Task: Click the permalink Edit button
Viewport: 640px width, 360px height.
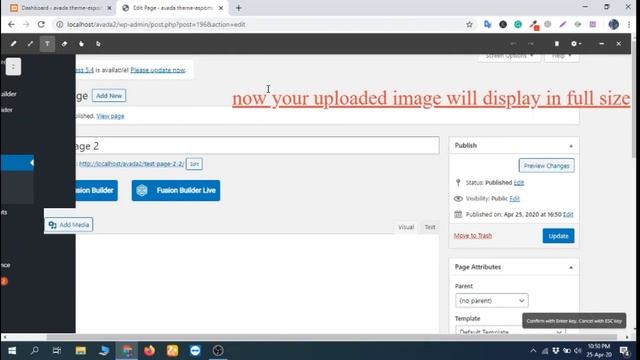Action: pos(194,164)
